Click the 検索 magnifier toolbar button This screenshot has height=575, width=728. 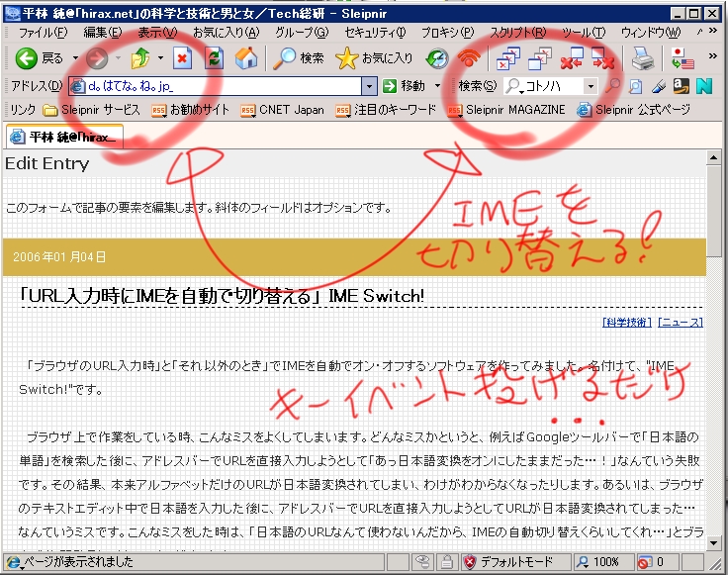click(x=300, y=58)
